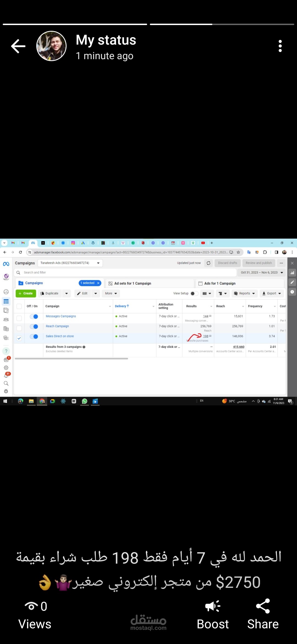
Task: Open the Oct 31 – Nov 6 date range dropdown
Action: point(262,272)
